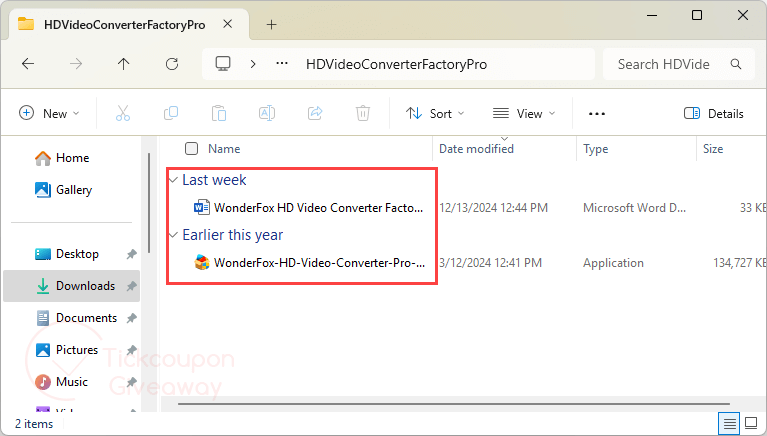Select WonderFox-HD-Video-Converter-Pro-... file
This screenshot has height=436, width=767.
coord(319,263)
